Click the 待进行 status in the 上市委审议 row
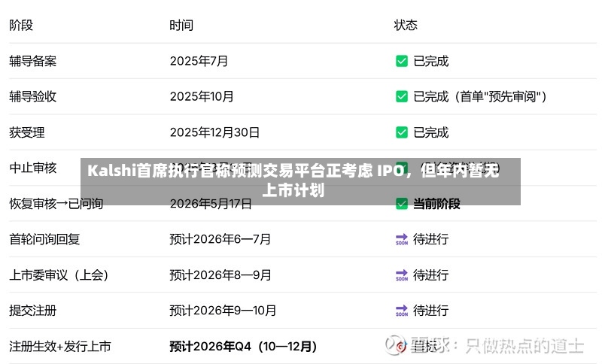The image size is (602, 364). [430, 275]
